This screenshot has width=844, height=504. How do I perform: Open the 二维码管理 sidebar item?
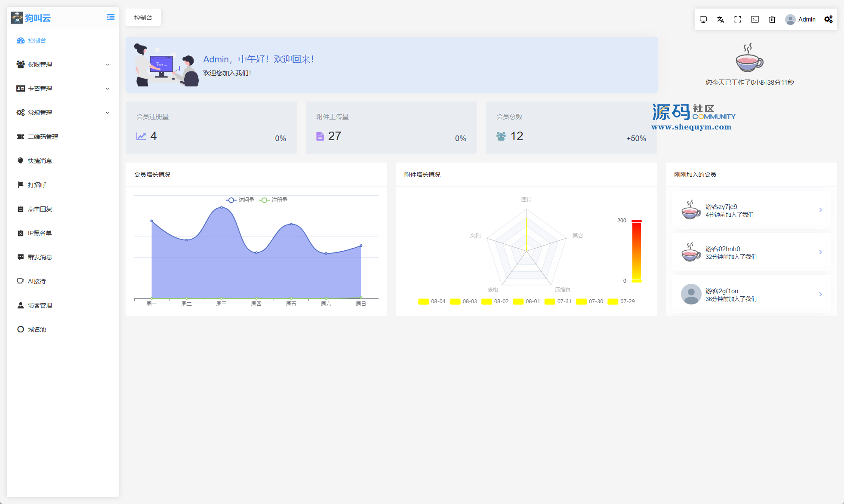pos(43,137)
